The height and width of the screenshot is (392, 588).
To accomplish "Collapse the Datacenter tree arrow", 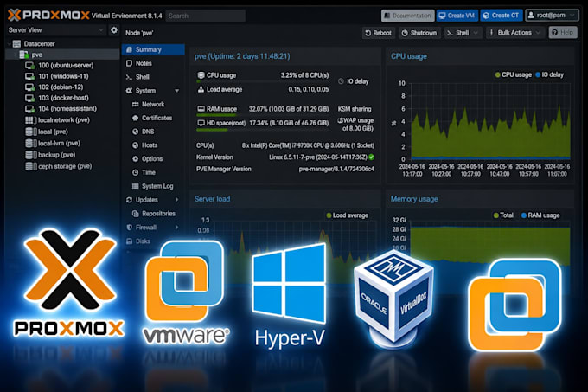I will (9, 44).
